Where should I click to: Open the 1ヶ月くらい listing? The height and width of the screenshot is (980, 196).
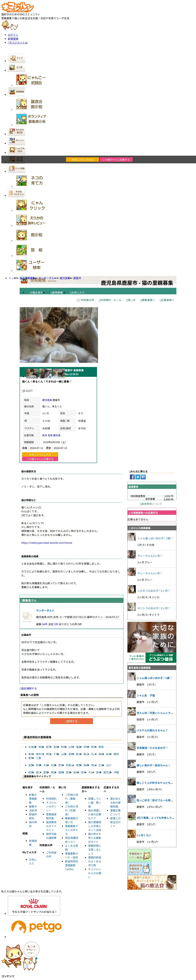click(x=144, y=835)
